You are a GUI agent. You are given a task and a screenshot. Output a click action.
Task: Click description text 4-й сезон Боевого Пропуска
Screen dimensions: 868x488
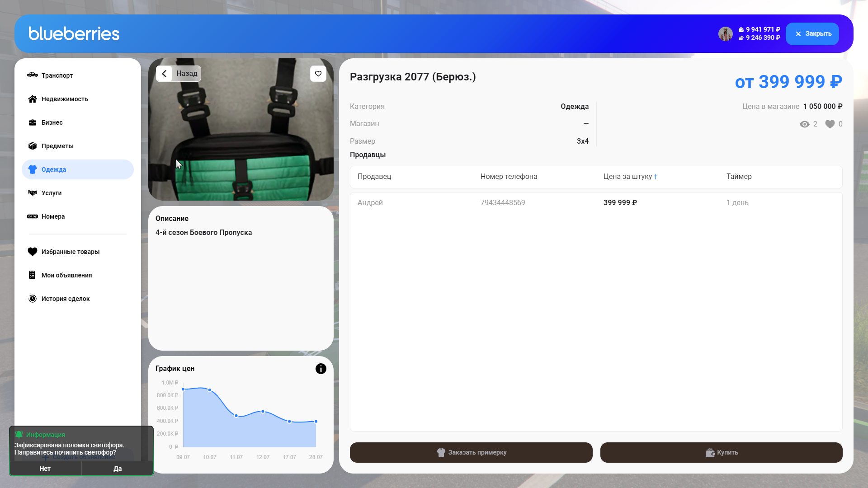point(204,233)
